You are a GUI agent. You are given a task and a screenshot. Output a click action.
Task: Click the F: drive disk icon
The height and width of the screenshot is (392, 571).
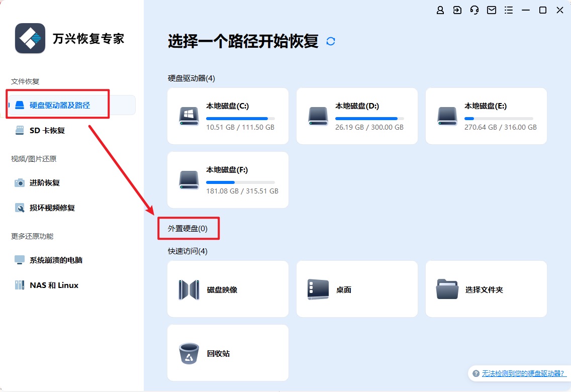(x=189, y=180)
